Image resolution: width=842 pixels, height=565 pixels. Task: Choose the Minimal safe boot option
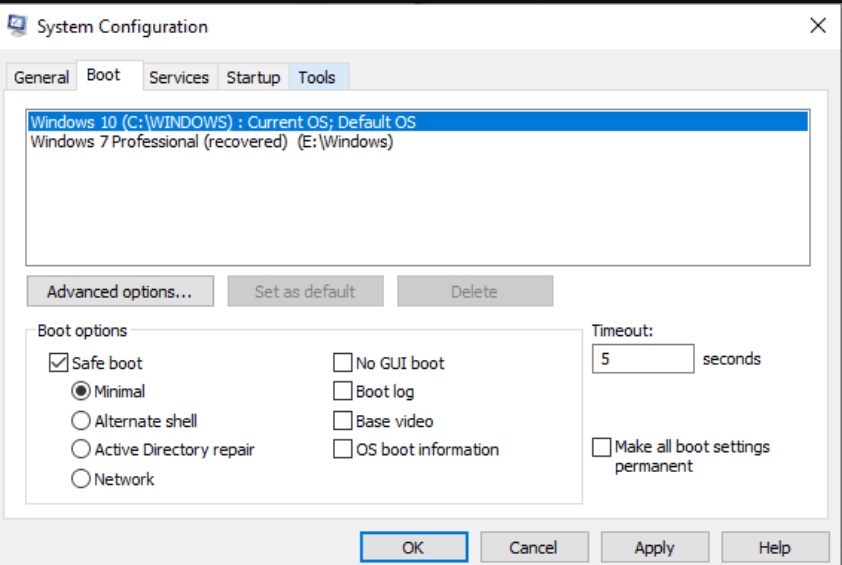pos(81,392)
